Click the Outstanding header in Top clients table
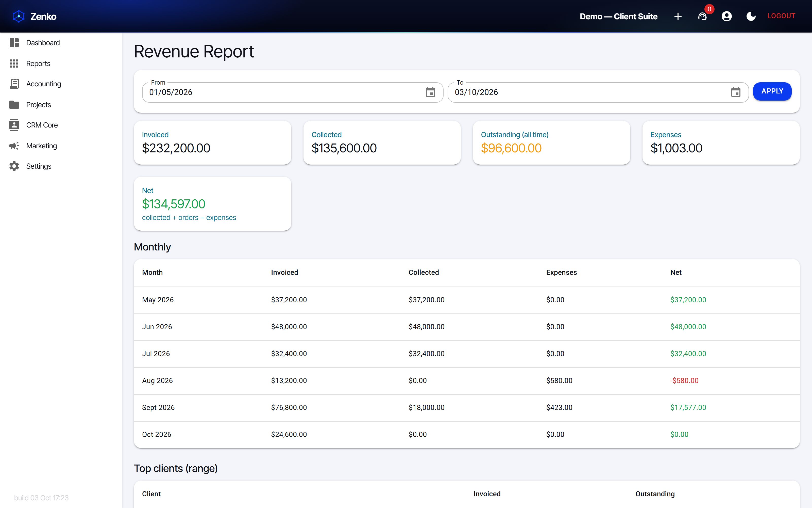 coord(655,494)
